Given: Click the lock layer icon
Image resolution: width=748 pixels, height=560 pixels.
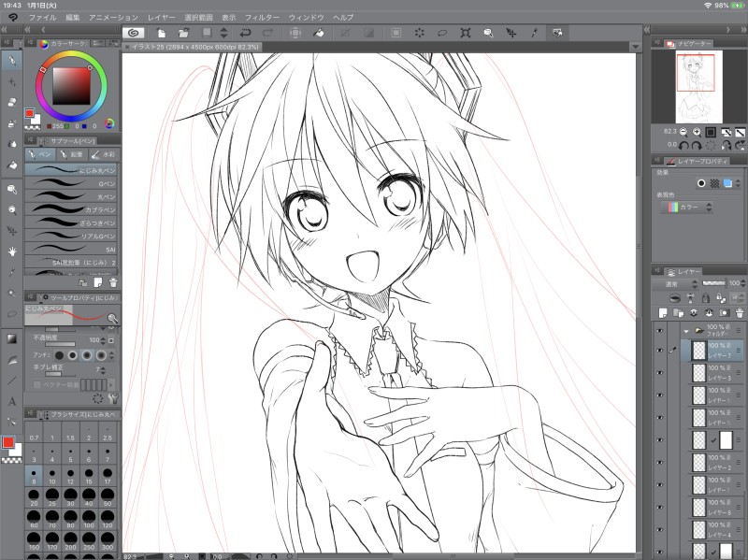Looking at the screenshot, I should (x=706, y=298).
